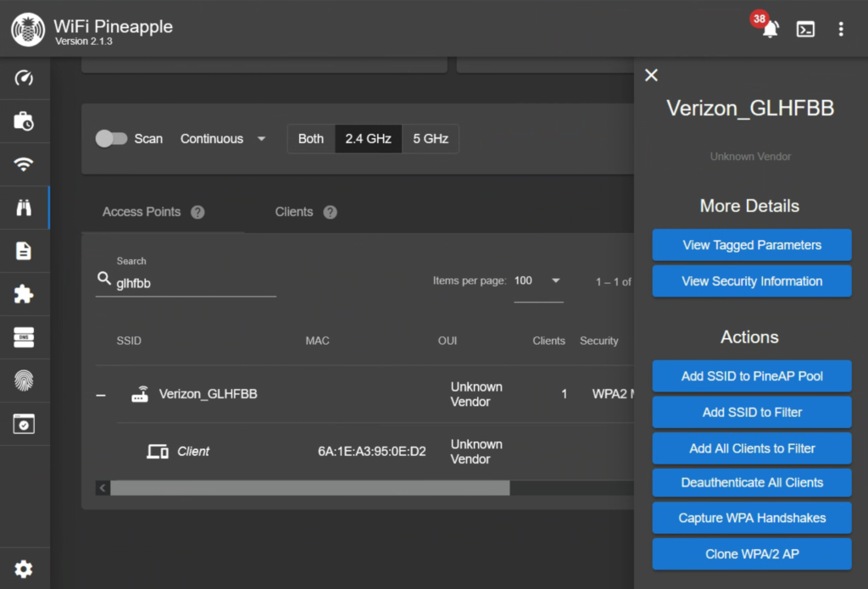
Task: Open the fingerprint sidebar icon
Action: coord(24,381)
